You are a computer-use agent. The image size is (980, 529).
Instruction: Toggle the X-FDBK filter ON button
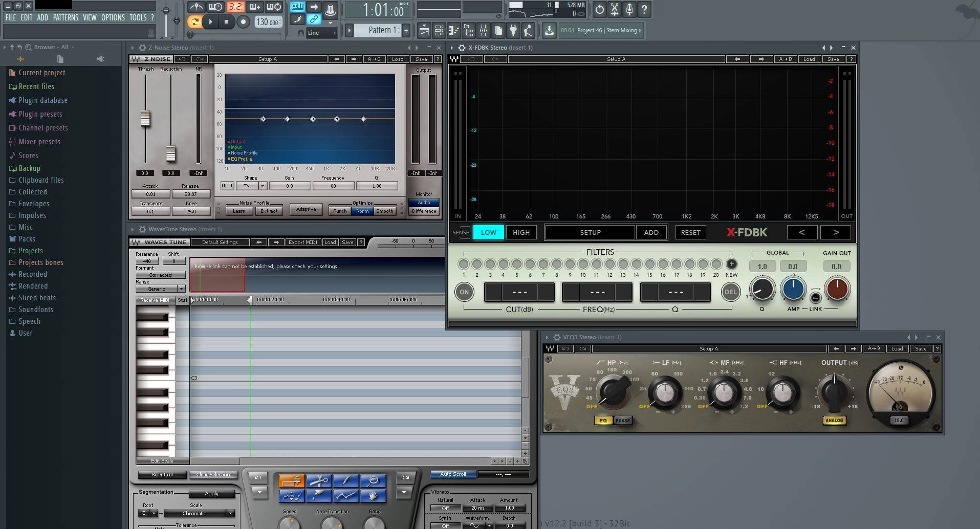pyautogui.click(x=464, y=292)
